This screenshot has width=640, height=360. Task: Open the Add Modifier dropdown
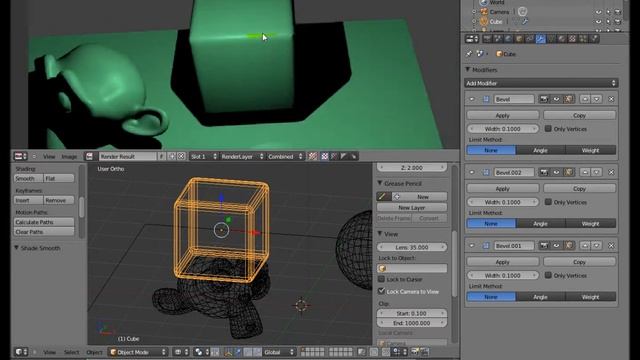[x=541, y=83]
